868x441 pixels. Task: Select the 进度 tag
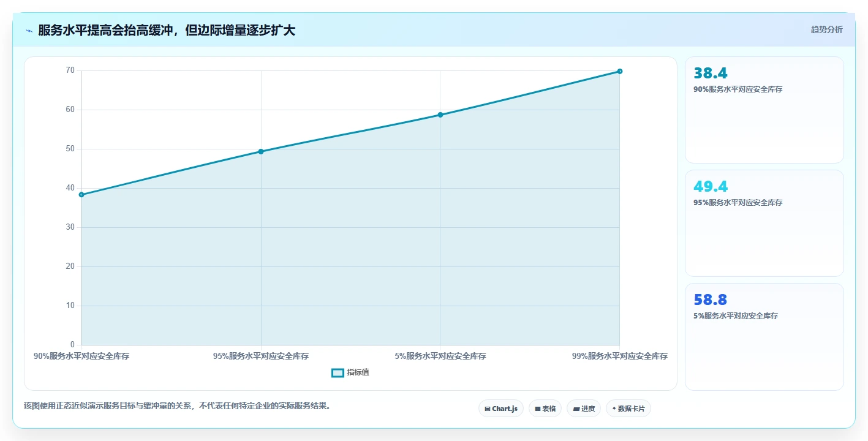pyautogui.click(x=584, y=409)
